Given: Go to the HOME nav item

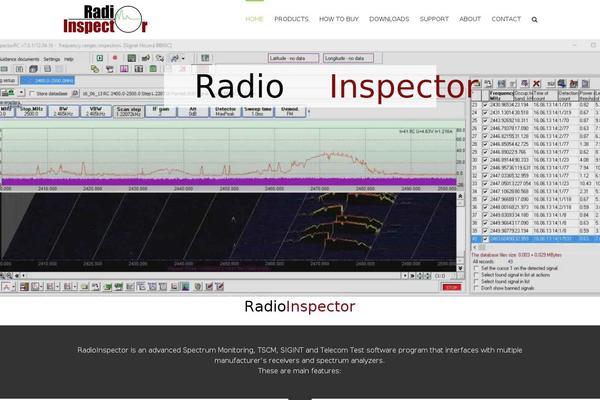Looking at the screenshot, I should 254,19.
